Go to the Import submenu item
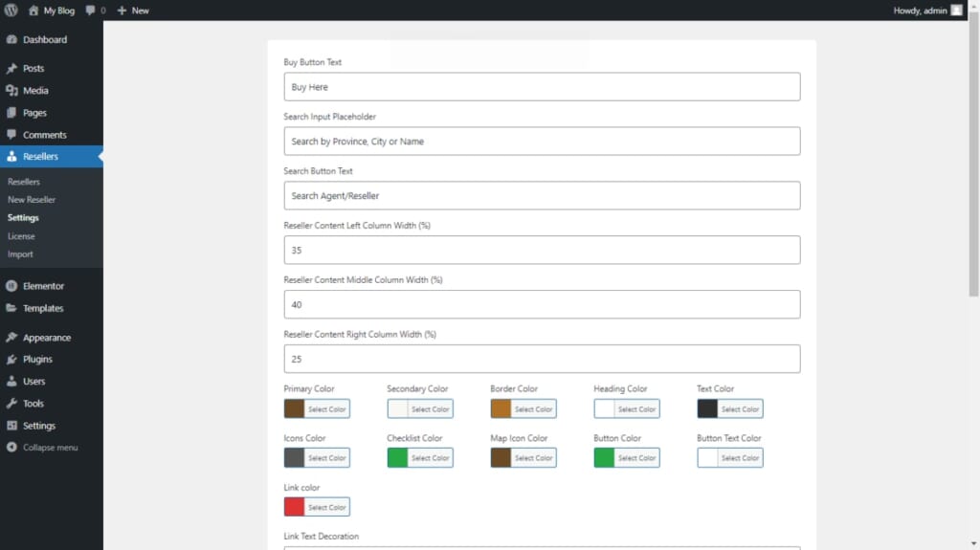The image size is (980, 550). (20, 254)
